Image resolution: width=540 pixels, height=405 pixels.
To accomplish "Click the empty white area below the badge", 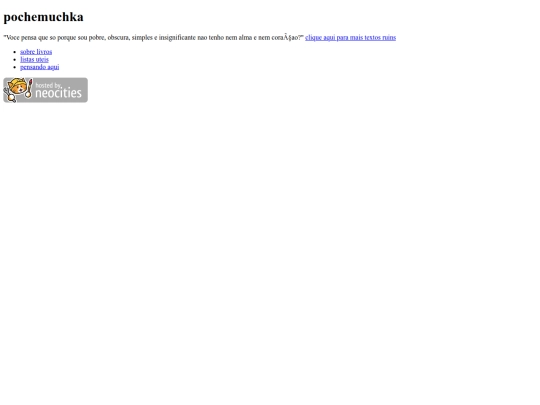I will [270, 241].
